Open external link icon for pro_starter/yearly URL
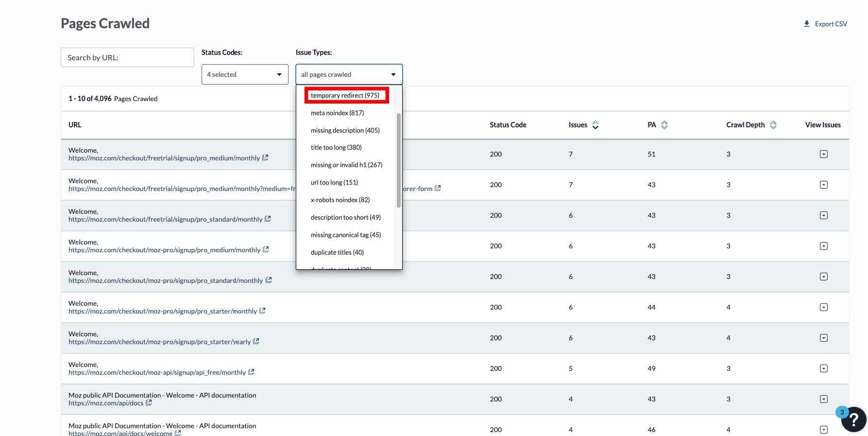Image resolution: width=868 pixels, height=436 pixels. 256,342
